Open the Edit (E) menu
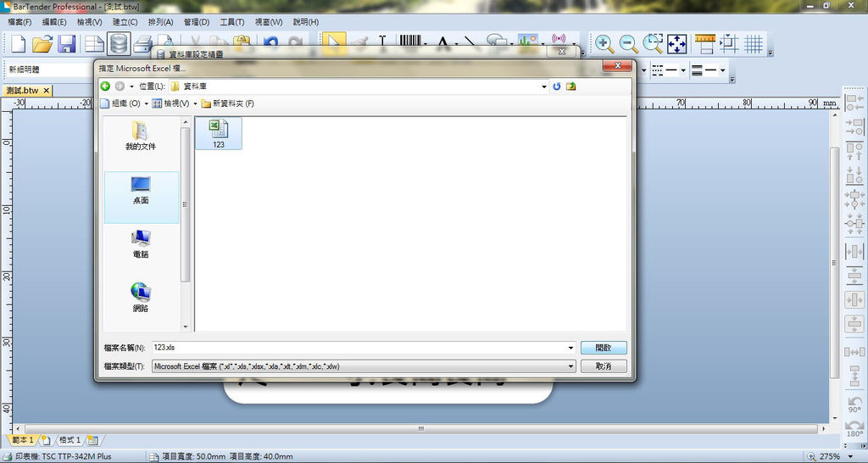 [x=54, y=22]
